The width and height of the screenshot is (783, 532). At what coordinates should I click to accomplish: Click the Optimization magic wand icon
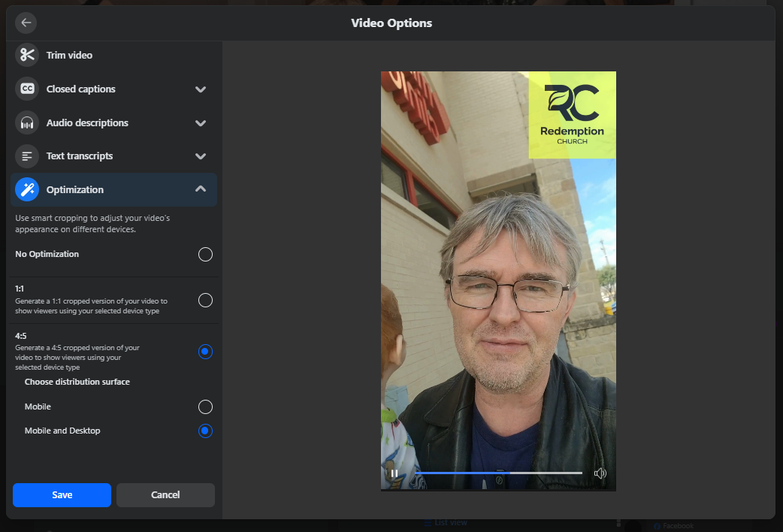click(27, 190)
